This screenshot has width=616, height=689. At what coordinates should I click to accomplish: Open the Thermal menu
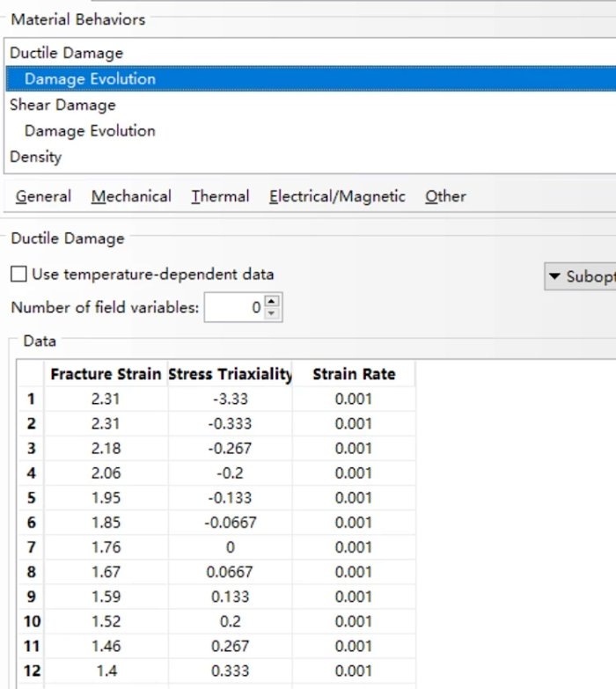tap(220, 196)
